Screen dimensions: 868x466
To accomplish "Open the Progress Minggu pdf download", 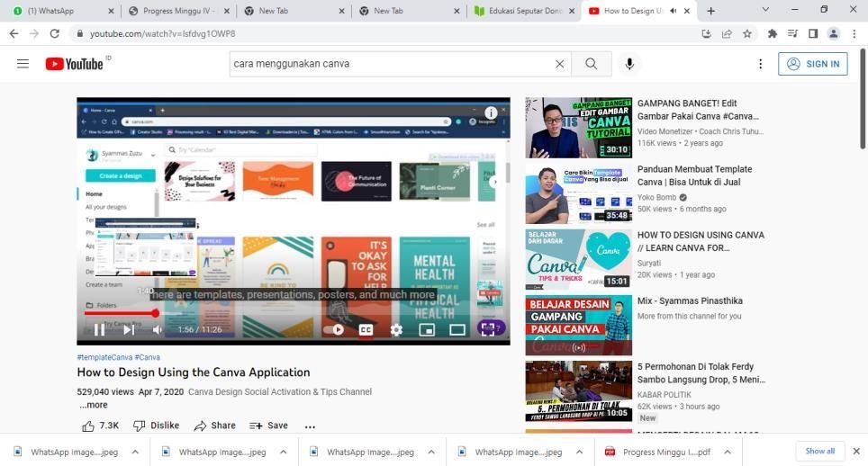I will pyautogui.click(x=657, y=453).
